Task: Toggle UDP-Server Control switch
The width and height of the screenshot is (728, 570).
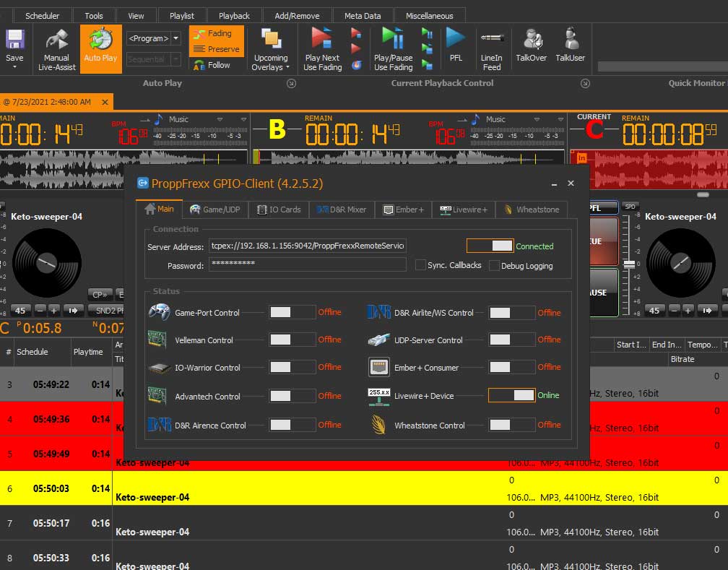Action: tap(511, 340)
